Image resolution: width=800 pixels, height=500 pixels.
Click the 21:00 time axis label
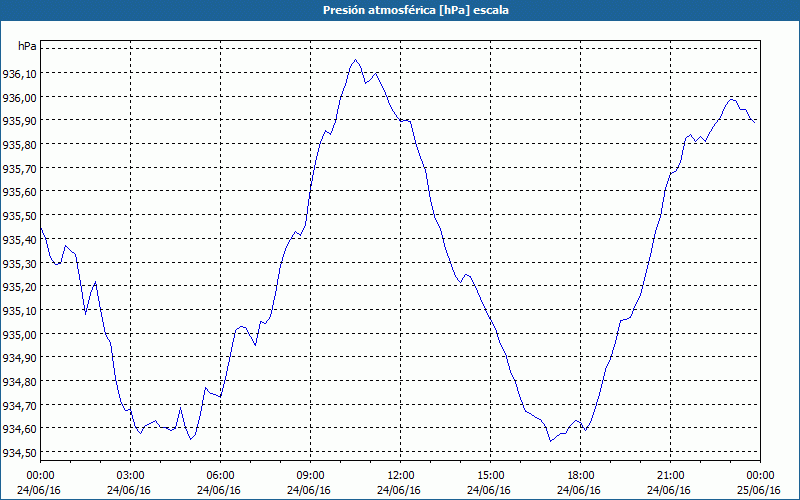(x=670, y=476)
